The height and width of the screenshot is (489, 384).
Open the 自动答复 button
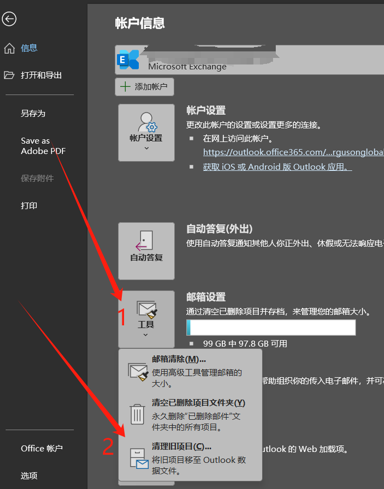(146, 251)
